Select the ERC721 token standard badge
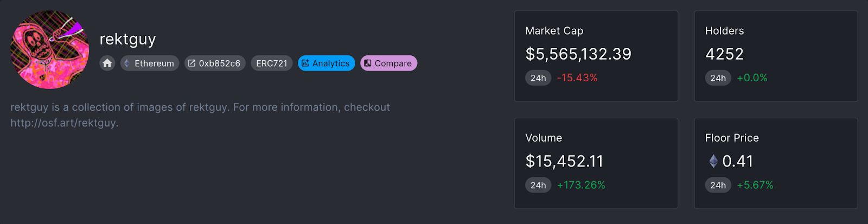This screenshot has height=224, width=868. (271, 63)
